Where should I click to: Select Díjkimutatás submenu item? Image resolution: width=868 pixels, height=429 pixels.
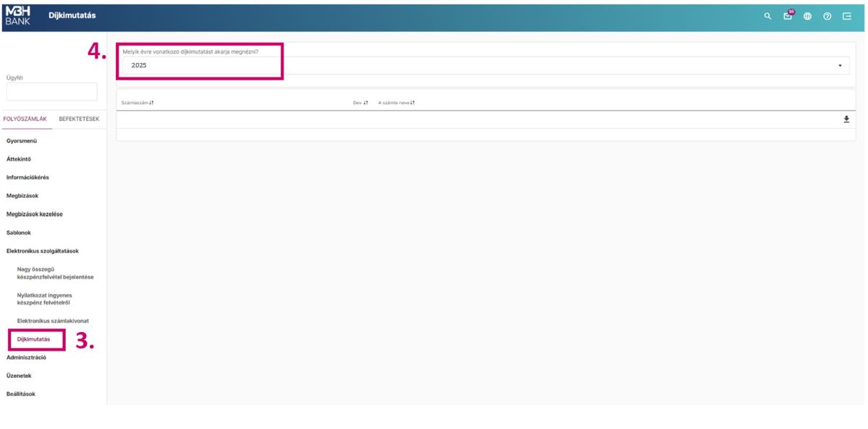pyautogui.click(x=33, y=339)
